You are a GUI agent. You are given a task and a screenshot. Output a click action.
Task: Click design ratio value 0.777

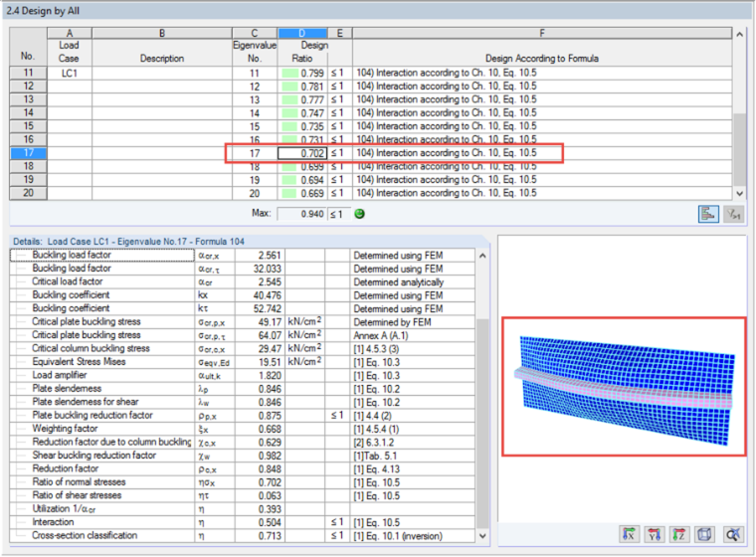302,99
